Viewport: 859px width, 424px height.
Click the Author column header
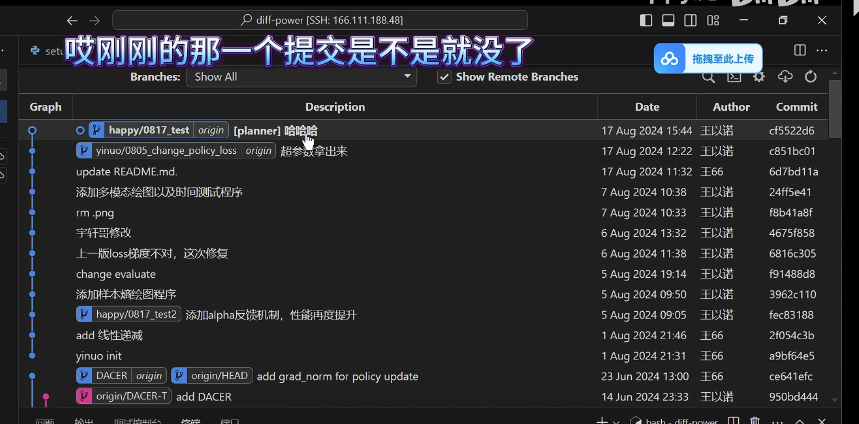pos(731,107)
